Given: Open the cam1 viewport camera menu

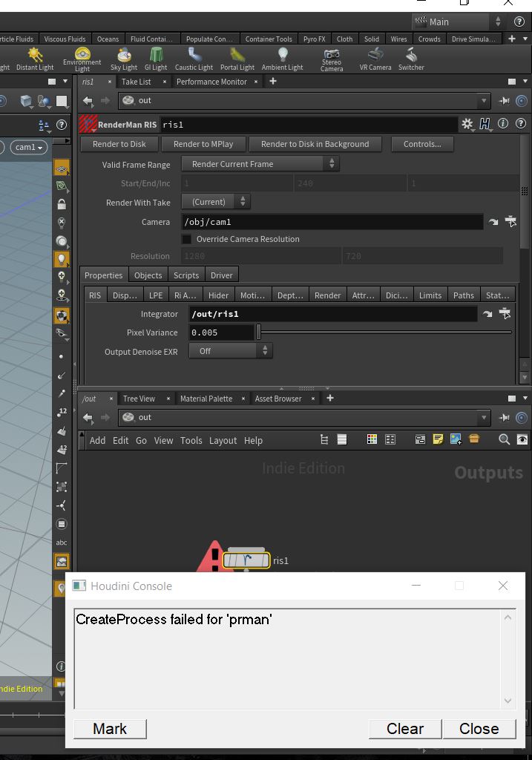Looking at the screenshot, I should [29, 147].
